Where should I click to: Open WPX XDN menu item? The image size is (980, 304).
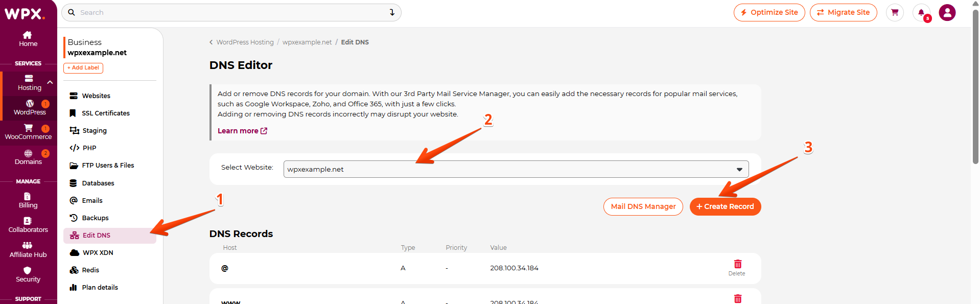(x=98, y=253)
